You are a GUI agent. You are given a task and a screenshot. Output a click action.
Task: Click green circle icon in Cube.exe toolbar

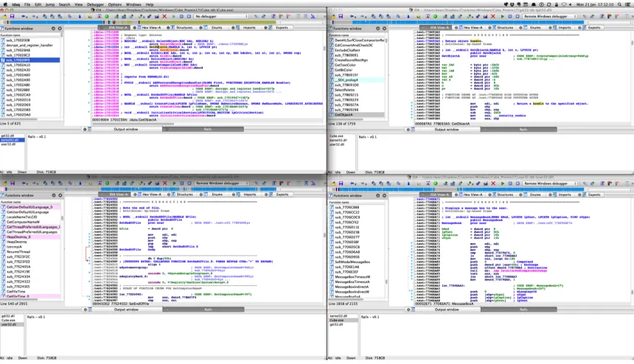coord(107,16)
